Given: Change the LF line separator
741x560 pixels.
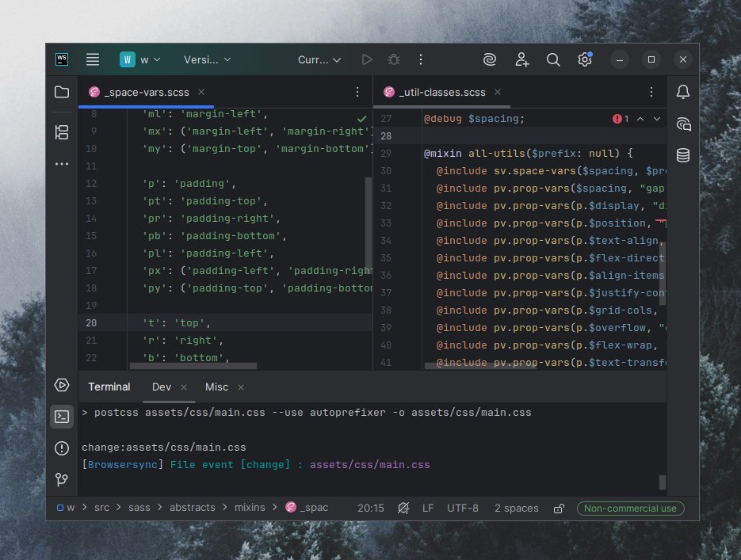Looking at the screenshot, I should pos(428,508).
